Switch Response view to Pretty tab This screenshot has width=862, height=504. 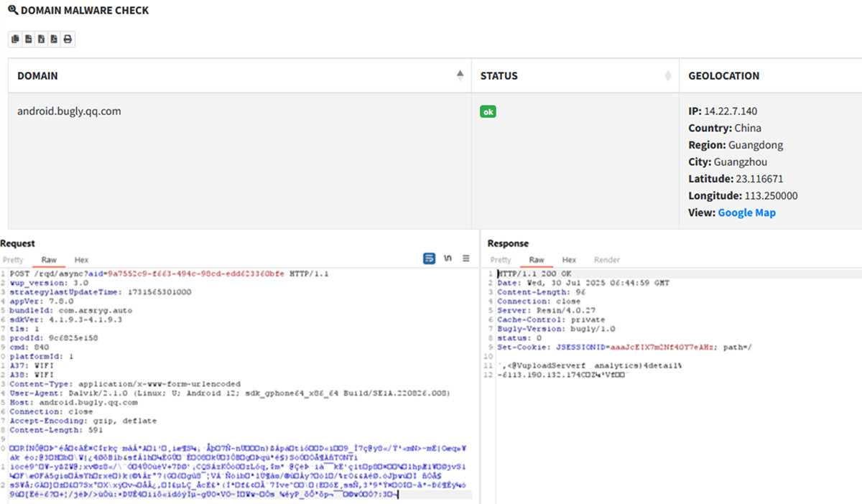[x=501, y=260]
